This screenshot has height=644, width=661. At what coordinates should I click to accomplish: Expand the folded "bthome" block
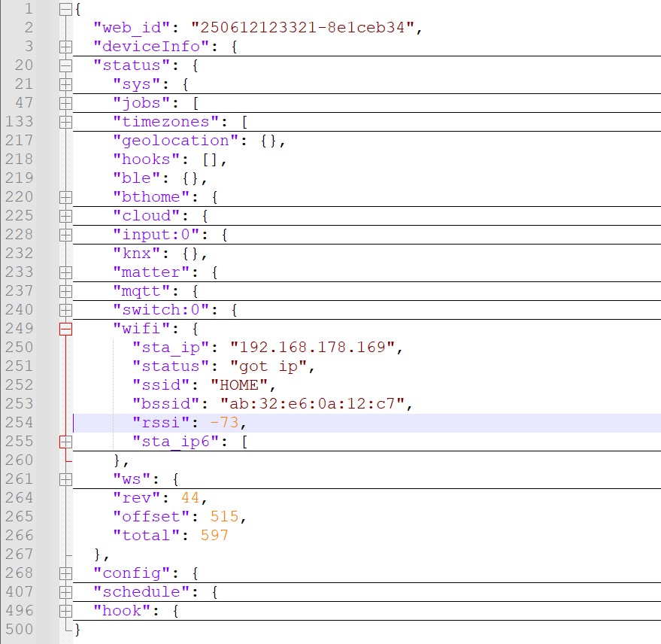65,197
